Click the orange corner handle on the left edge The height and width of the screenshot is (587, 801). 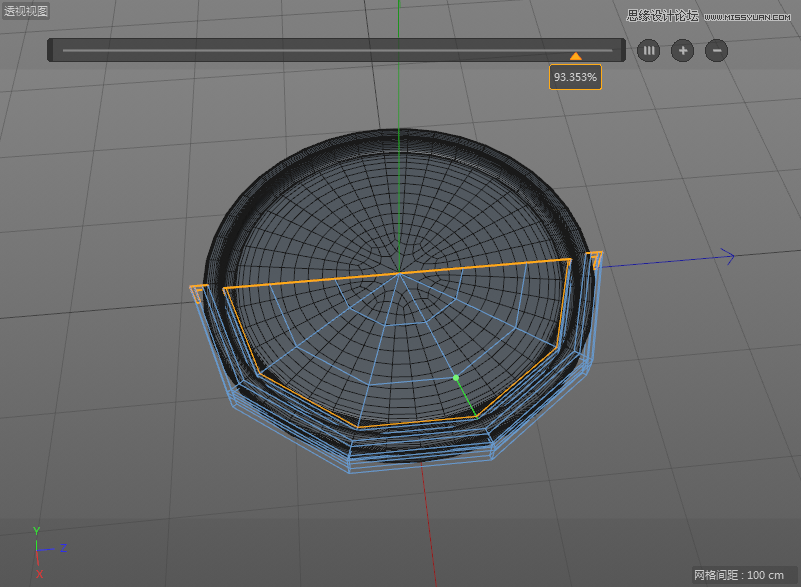[x=198, y=293]
